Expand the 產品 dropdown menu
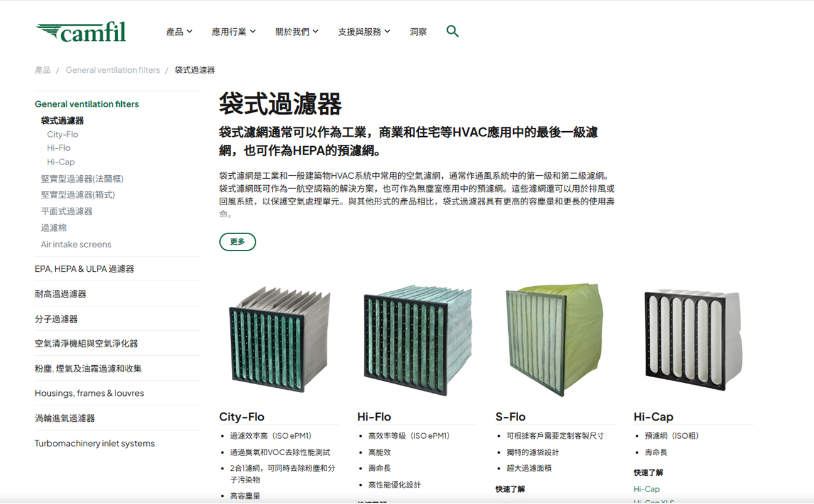The image size is (814, 504). (179, 31)
